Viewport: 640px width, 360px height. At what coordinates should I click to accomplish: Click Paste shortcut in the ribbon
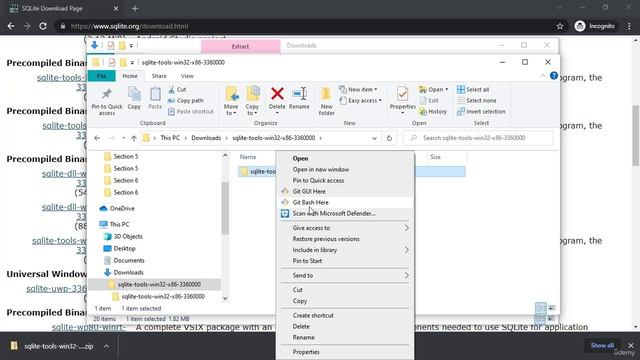(191, 111)
